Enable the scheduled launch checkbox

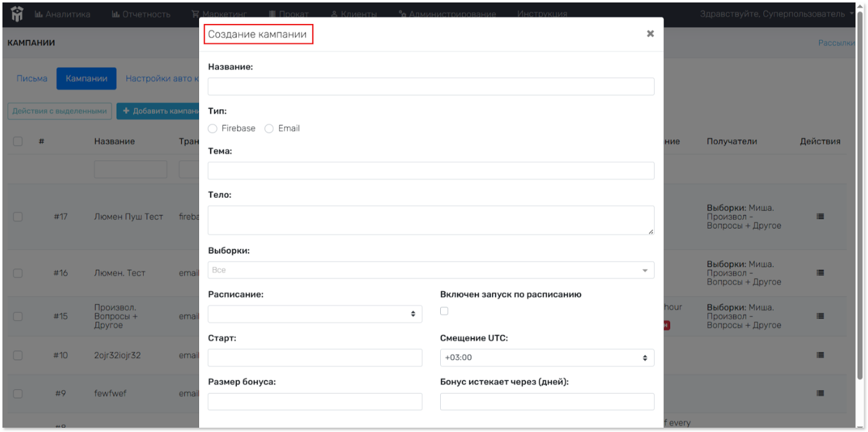(x=444, y=311)
